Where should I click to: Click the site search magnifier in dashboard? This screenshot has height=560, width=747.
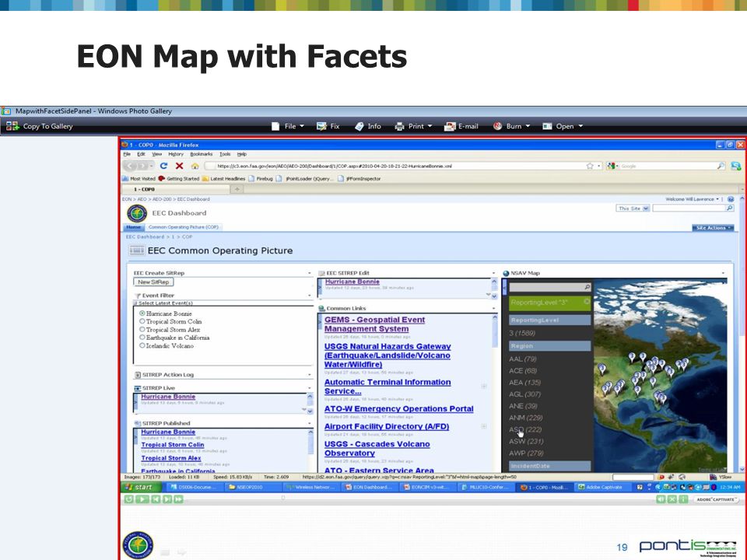click(x=729, y=208)
